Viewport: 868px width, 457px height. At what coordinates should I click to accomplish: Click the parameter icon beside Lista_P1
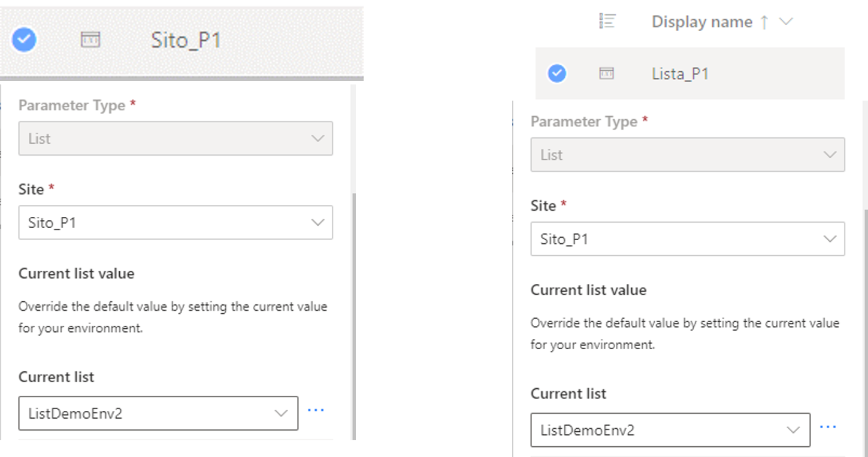click(x=606, y=74)
